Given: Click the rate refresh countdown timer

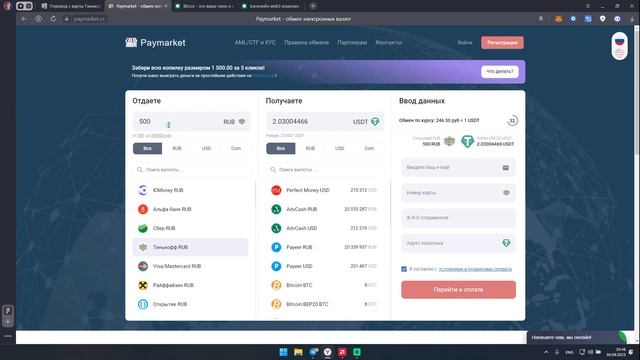Looking at the screenshot, I should pyautogui.click(x=512, y=121).
